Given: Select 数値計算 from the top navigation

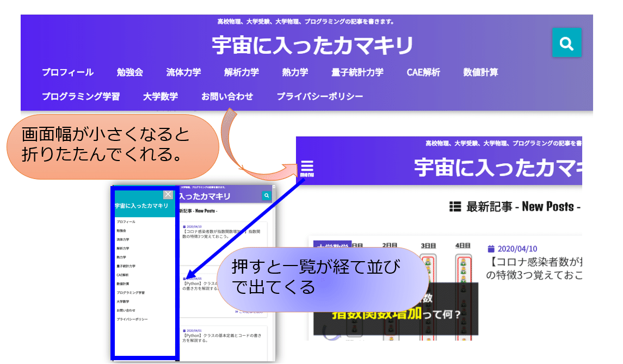Looking at the screenshot, I should (481, 71).
